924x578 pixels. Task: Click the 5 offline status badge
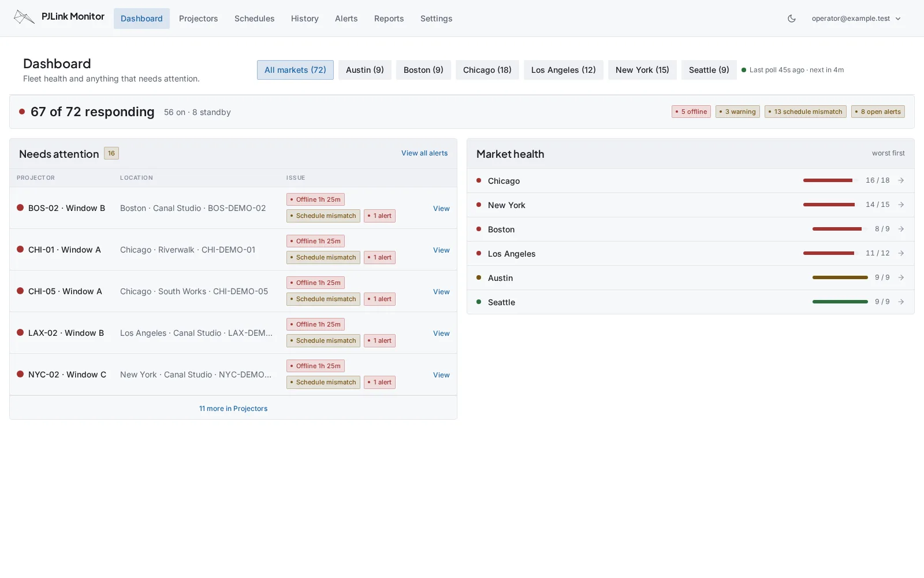coord(691,112)
